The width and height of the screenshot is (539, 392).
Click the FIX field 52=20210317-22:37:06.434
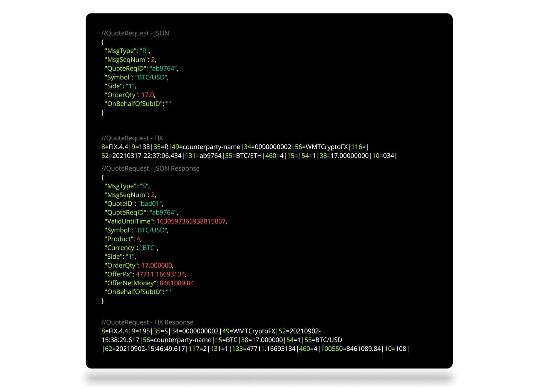[x=141, y=156]
